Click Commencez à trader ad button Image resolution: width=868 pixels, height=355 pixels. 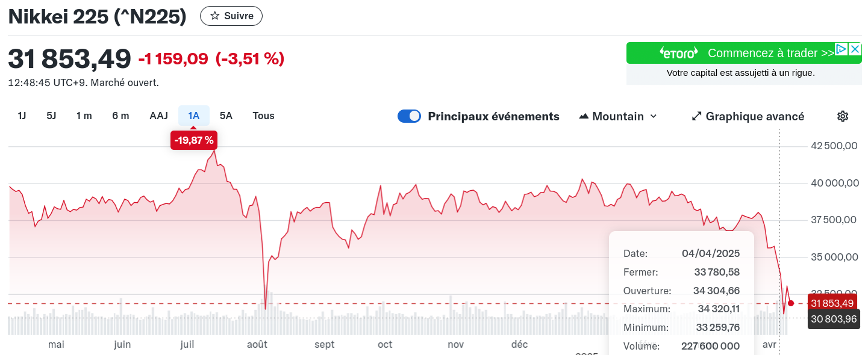[771, 53]
